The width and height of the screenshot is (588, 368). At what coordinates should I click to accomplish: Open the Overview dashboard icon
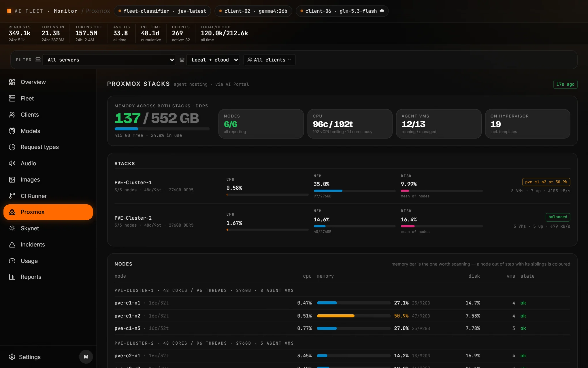coord(12,82)
